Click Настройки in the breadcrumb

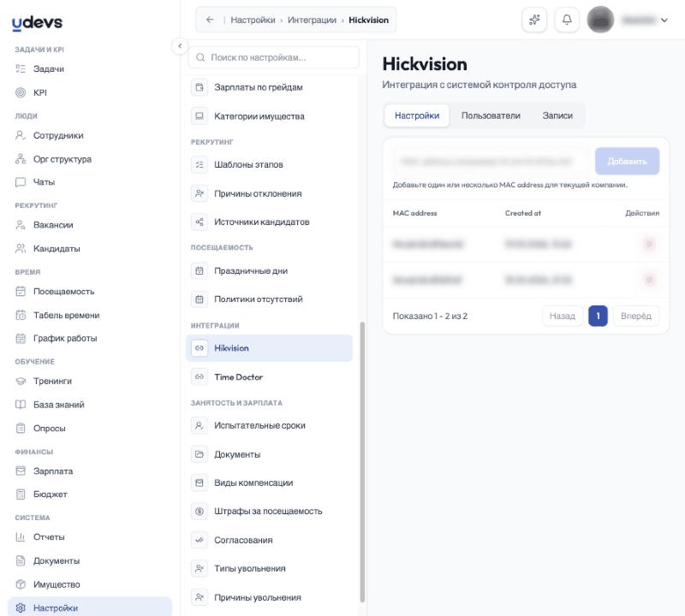pos(253,20)
